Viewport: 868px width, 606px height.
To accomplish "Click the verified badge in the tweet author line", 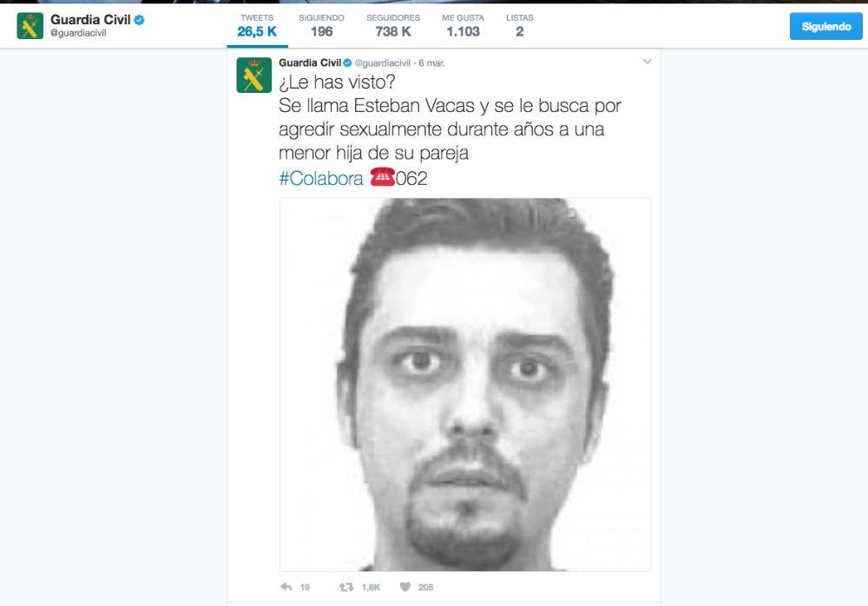I will point(348,63).
